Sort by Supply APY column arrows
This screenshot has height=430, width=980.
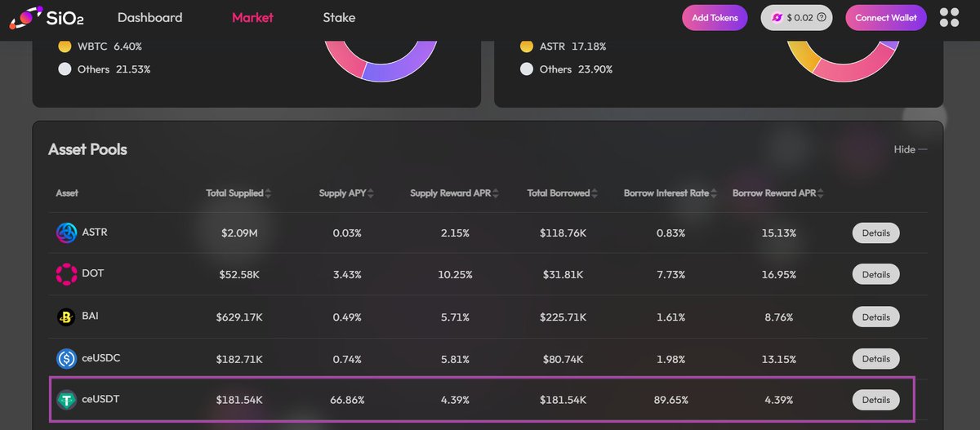[x=371, y=193]
